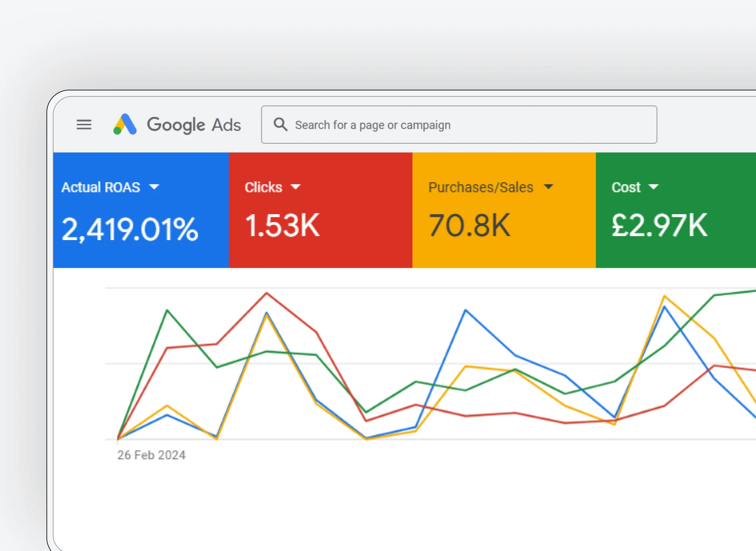Click the 26 Feb 2024 date label
The image size is (756, 551).
pyautogui.click(x=152, y=455)
